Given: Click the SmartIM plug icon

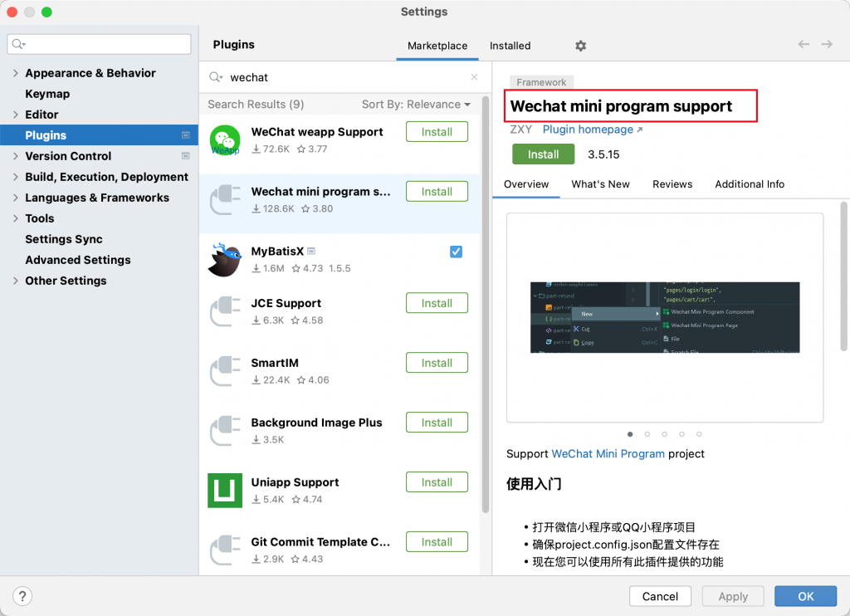Looking at the screenshot, I should pyautogui.click(x=225, y=371).
